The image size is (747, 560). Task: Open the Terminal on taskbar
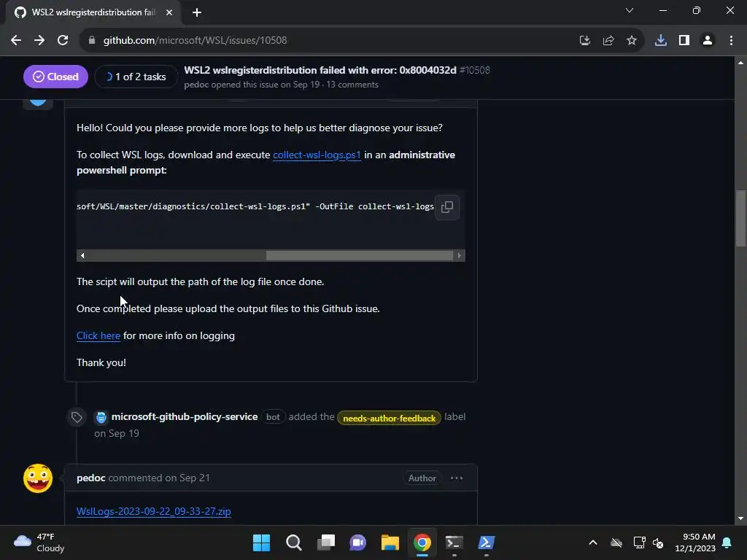454,542
